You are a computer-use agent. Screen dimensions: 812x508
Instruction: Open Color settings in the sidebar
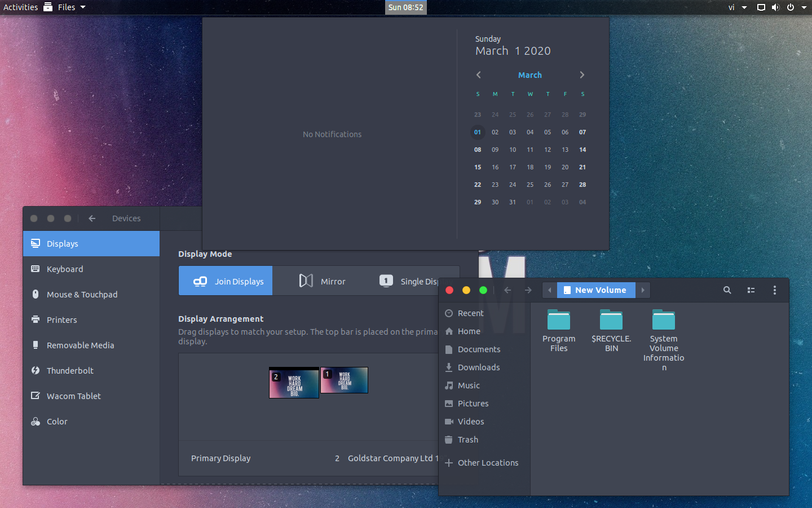(x=91, y=421)
